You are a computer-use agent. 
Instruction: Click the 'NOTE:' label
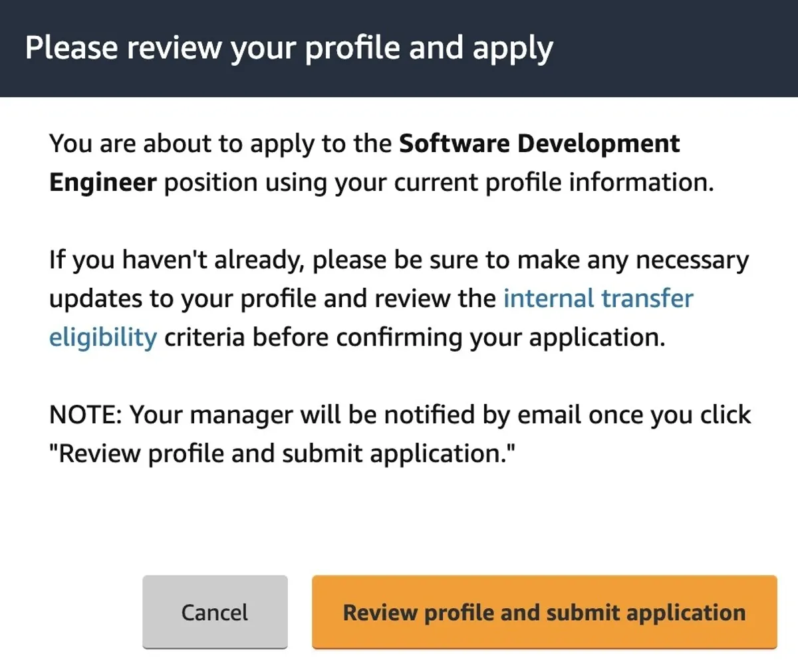click(x=85, y=415)
